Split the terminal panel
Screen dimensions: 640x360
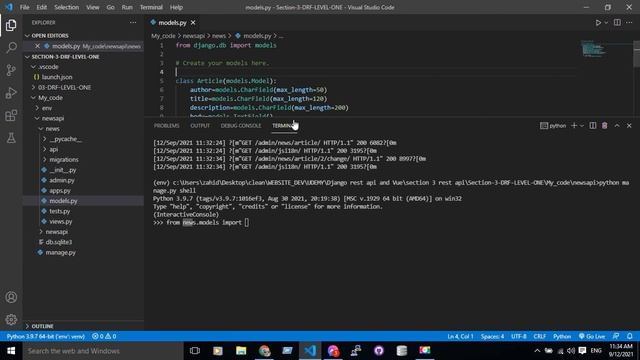[x=593, y=126]
